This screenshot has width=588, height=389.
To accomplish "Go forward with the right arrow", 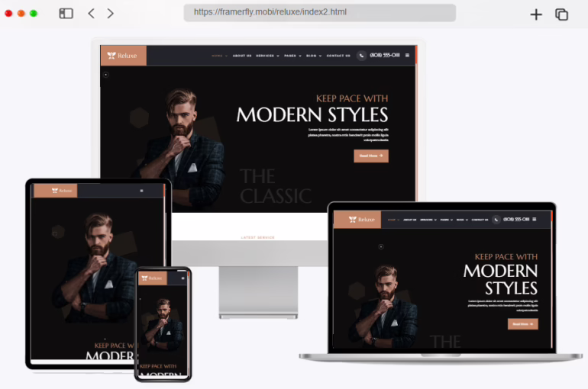I will coord(110,14).
